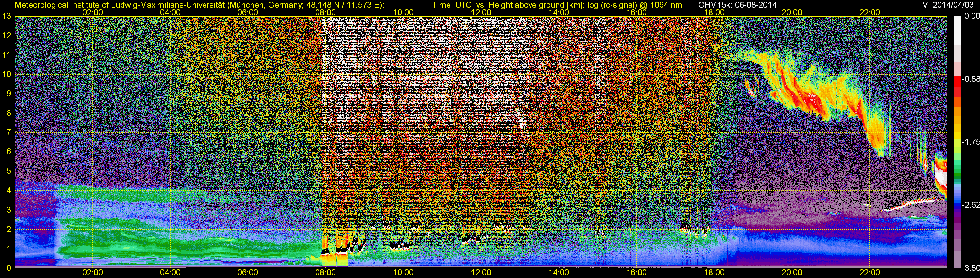Click the 10:00 label on the top time axis
980x278 pixels.
click(403, 12)
